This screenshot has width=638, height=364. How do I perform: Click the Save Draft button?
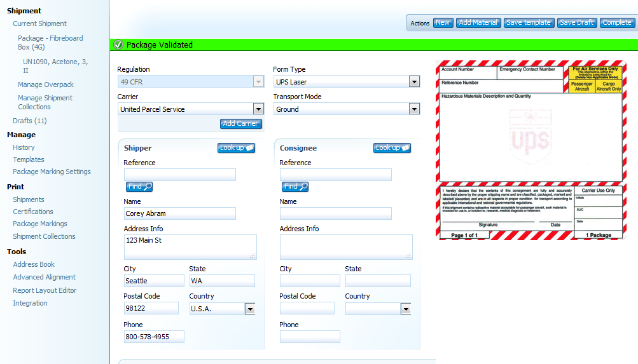click(x=576, y=23)
